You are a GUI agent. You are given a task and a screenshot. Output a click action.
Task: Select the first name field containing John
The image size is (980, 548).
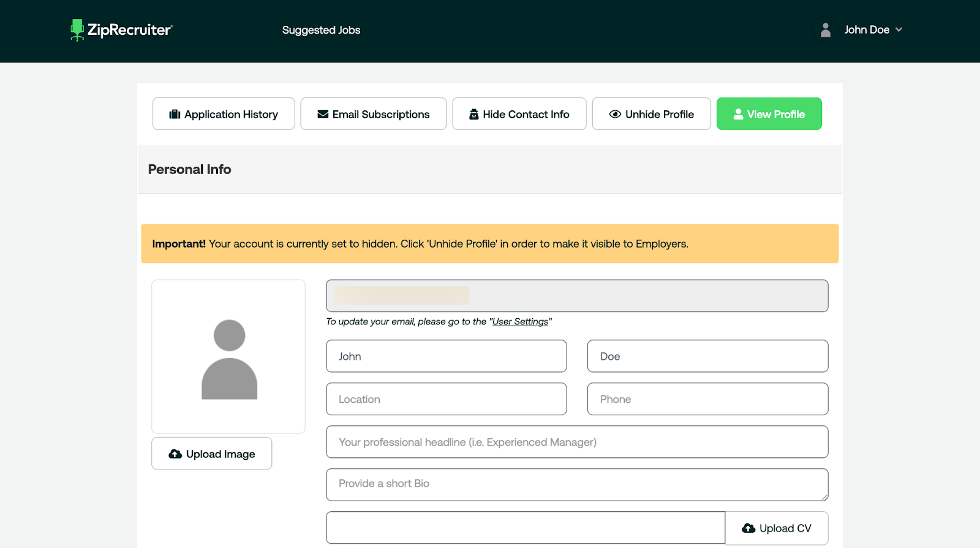tap(446, 356)
